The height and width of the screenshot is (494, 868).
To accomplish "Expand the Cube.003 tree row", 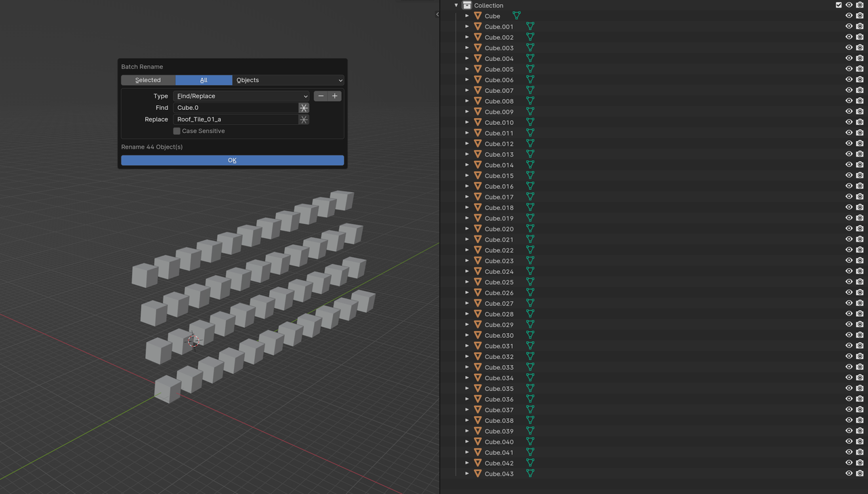I will point(467,48).
